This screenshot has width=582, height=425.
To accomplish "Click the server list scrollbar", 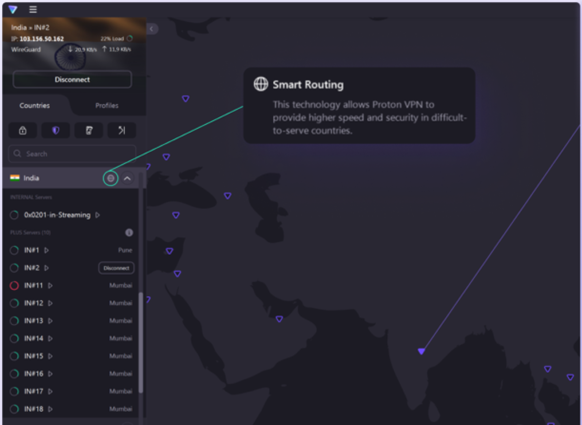I will pos(141,343).
